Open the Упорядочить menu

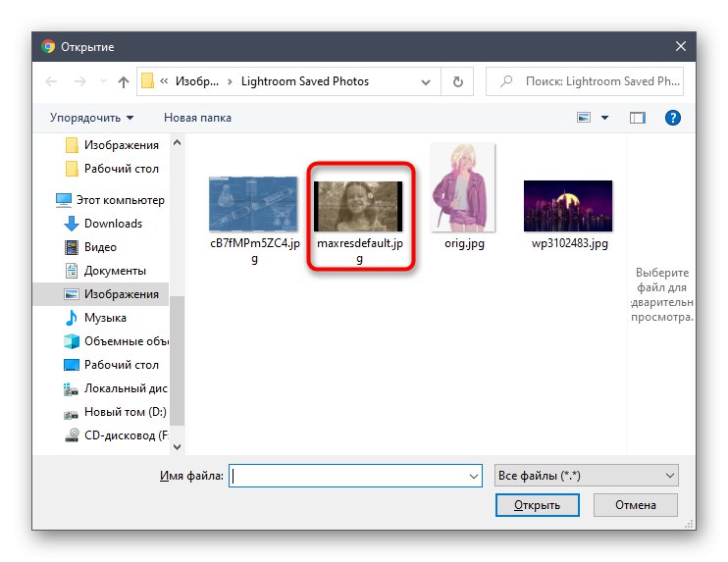pyautogui.click(x=91, y=118)
